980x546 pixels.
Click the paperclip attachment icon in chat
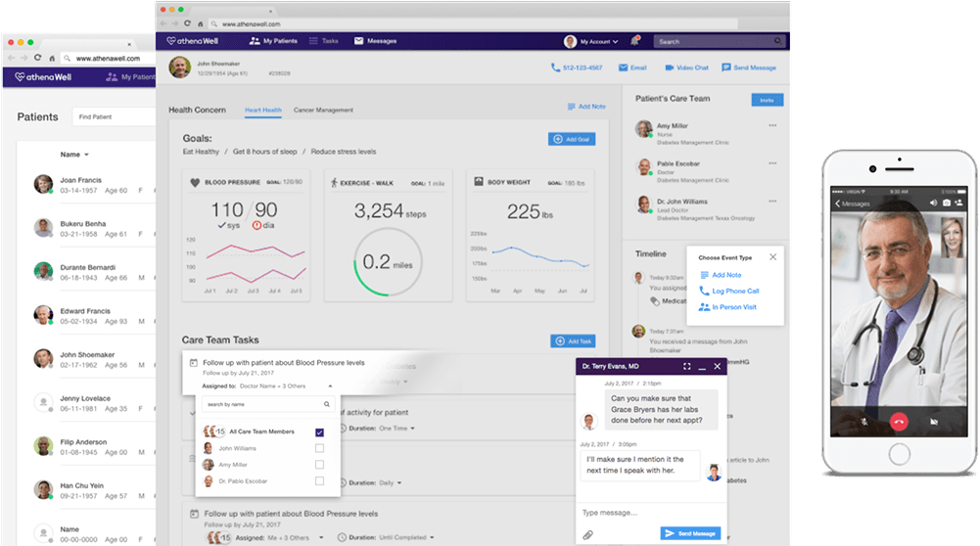coord(587,535)
